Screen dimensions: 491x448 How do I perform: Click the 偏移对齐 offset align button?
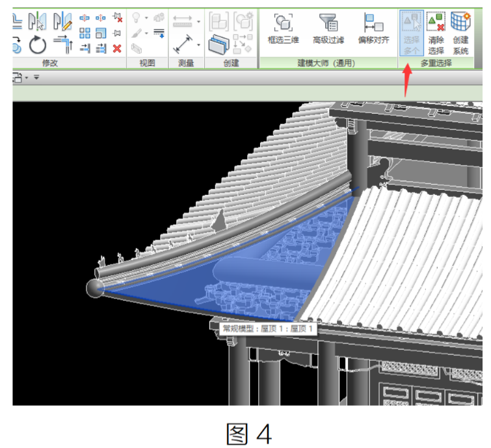click(x=373, y=29)
